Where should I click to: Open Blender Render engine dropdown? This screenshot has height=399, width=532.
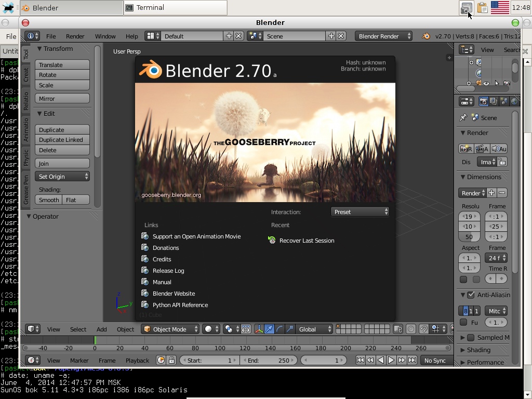(x=383, y=36)
